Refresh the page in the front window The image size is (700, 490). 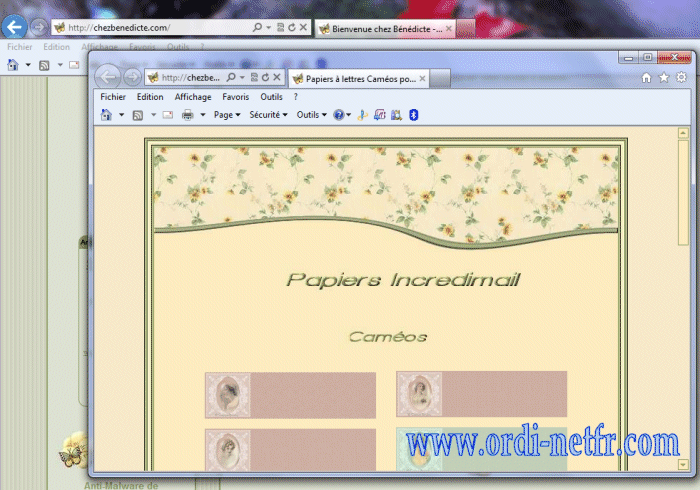[265, 77]
